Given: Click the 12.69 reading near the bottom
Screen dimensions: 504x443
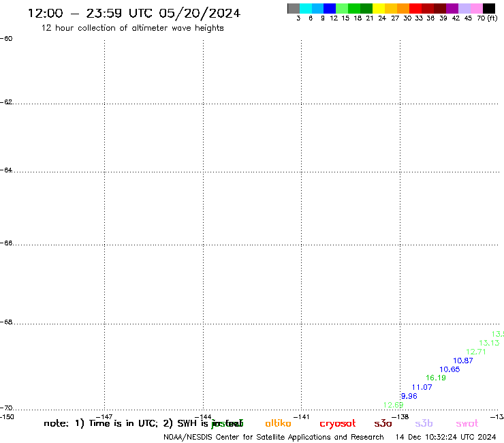Looking at the screenshot, I should (393, 405).
